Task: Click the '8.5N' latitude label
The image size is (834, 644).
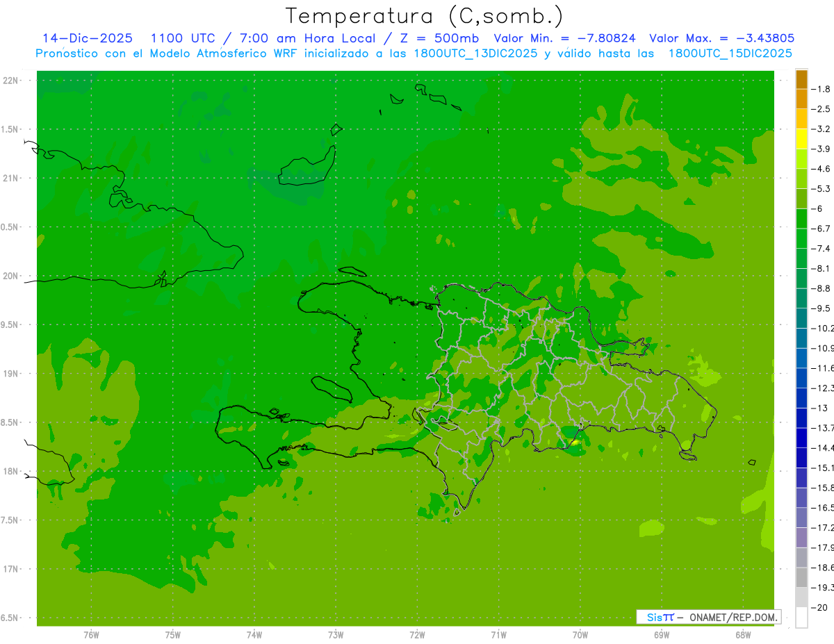Action: coord(10,422)
